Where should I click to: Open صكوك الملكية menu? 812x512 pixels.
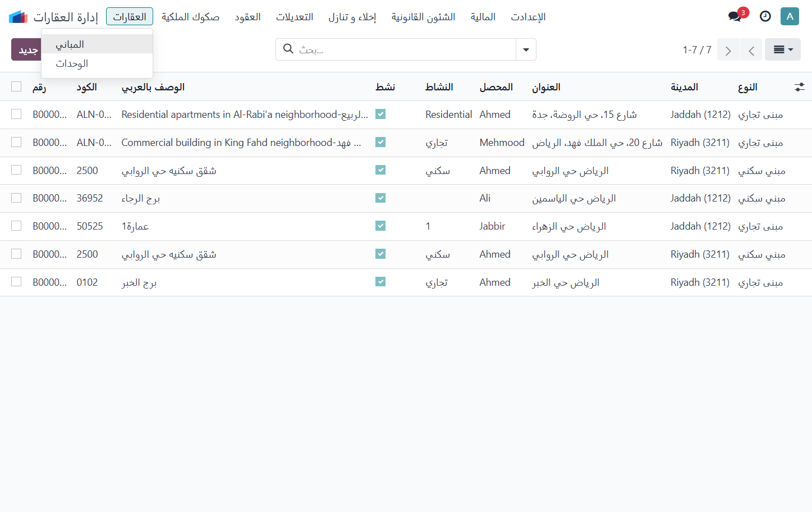[190, 16]
